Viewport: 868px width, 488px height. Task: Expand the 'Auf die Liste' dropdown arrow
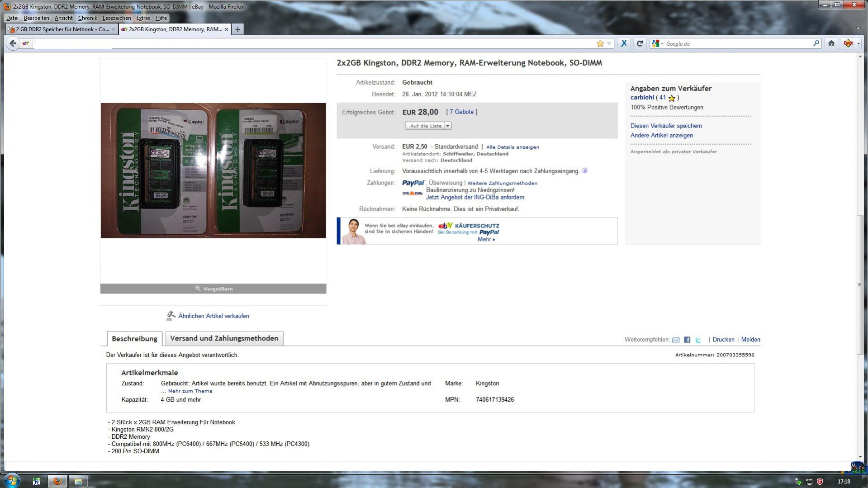coord(448,126)
